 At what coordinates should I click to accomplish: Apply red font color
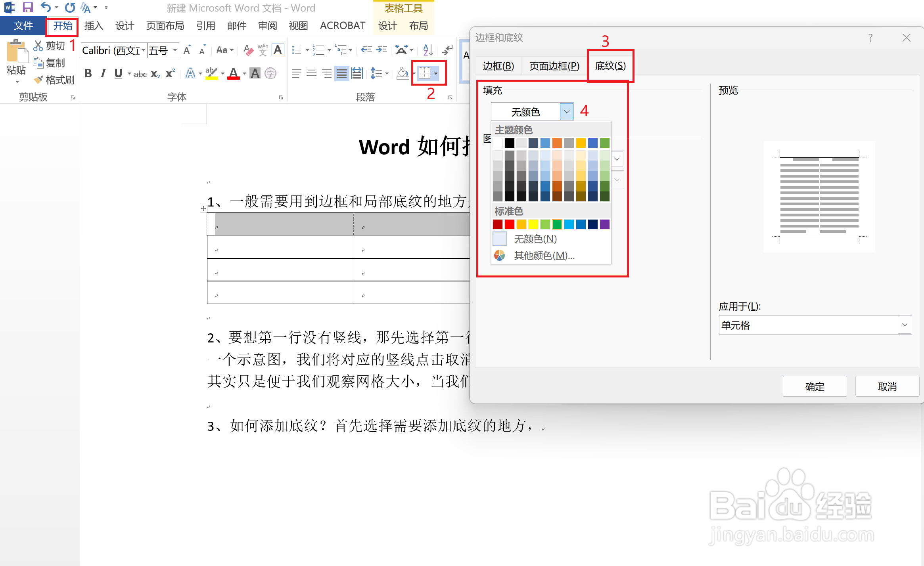click(x=234, y=73)
